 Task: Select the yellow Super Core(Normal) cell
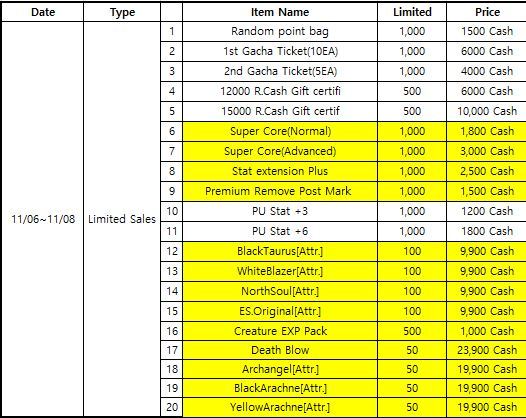(x=280, y=132)
